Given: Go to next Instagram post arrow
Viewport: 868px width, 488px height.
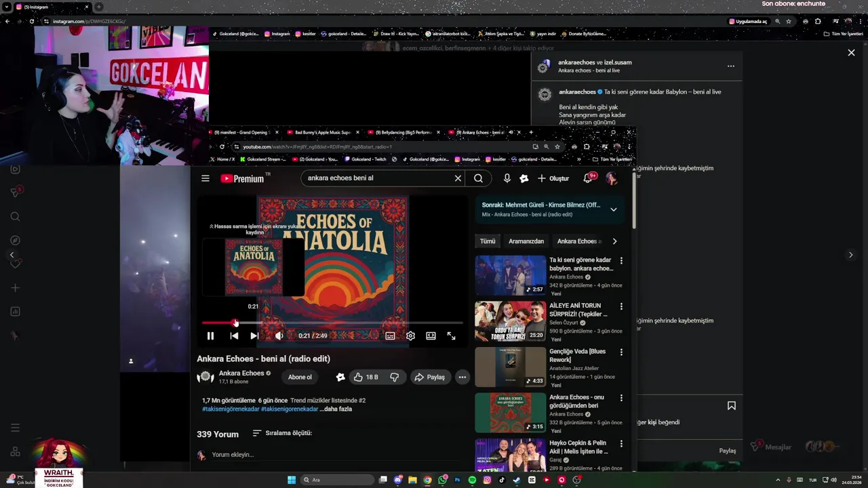Looking at the screenshot, I should 850,255.
